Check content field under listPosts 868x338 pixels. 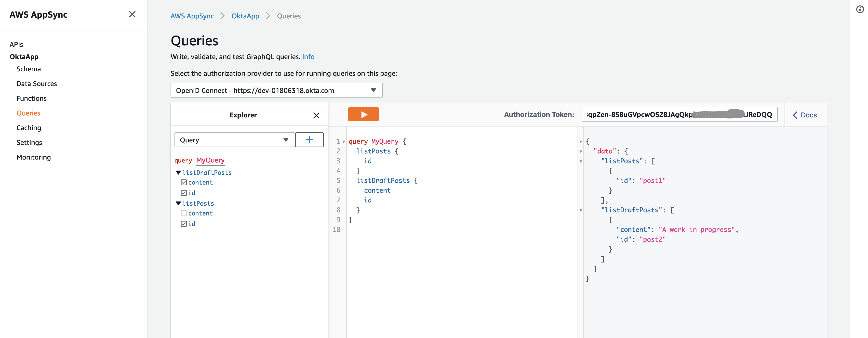click(184, 213)
